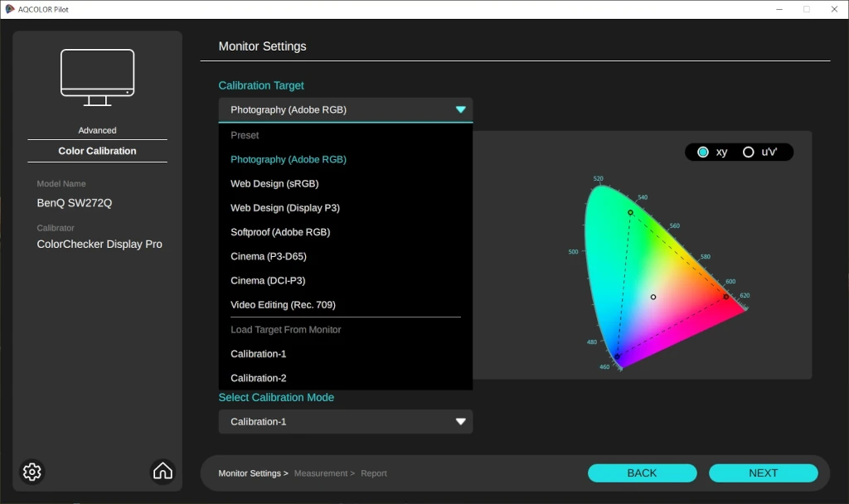Click the white point marker on gamut

point(653,298)
